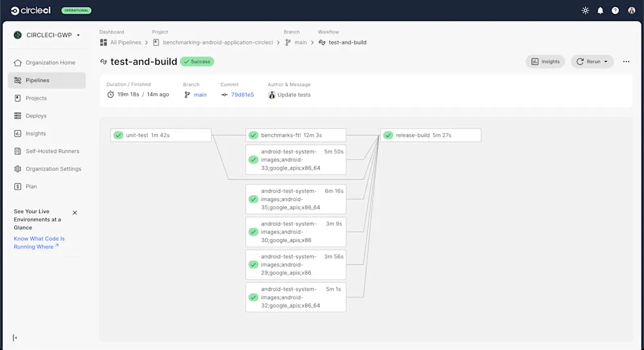This screenshot has width=644, height=350.
Task: Click the All Pipelines grid icon
Action: pos(103,42)
